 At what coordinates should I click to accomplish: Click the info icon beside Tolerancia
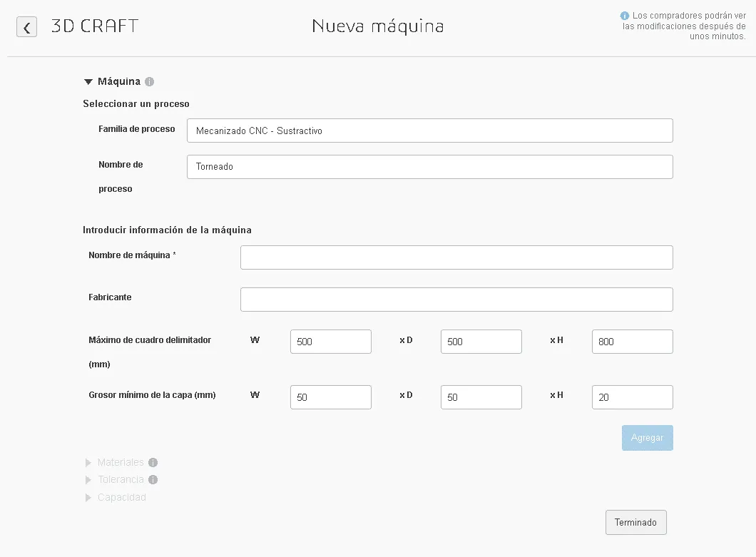pos(153,480)
